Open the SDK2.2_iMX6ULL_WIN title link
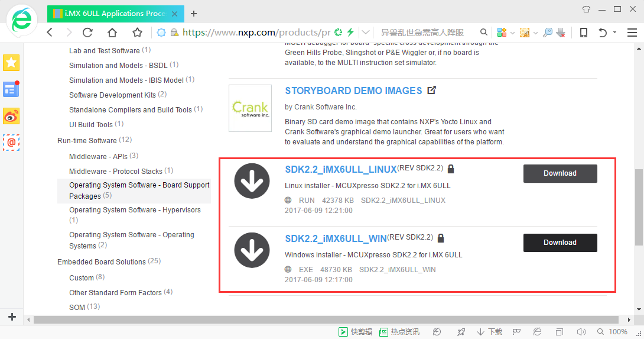644x339 pixels. [x=336, y=238]
